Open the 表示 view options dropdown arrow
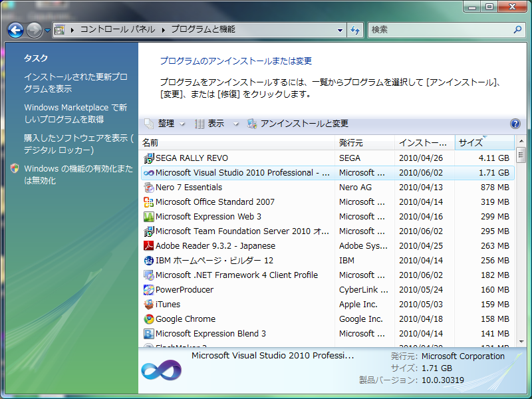The image size is (532, 399). [x=236, y=124]
